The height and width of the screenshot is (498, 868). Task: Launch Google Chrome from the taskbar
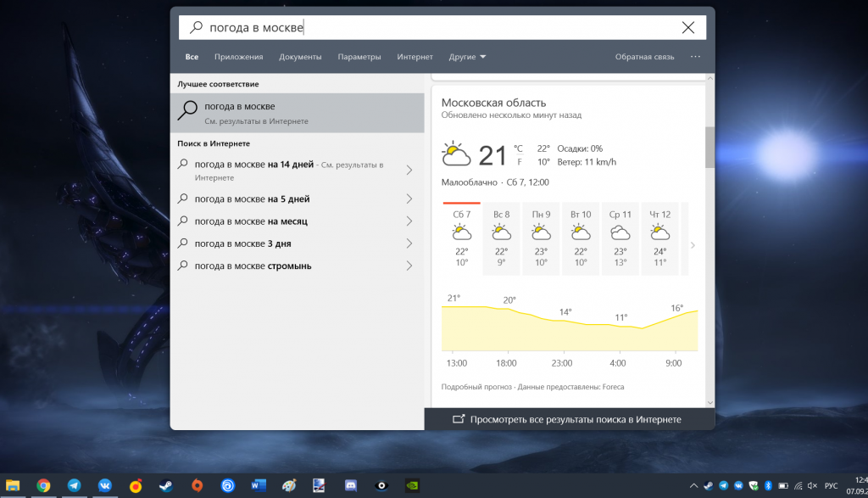pos(43,486)
